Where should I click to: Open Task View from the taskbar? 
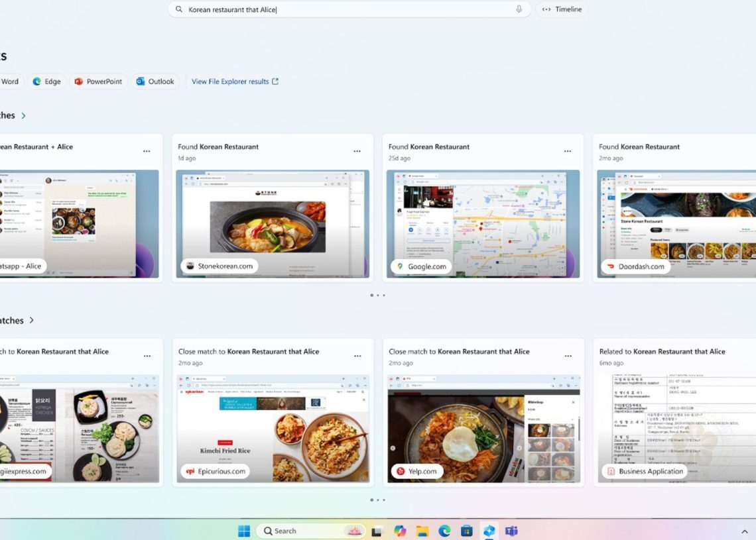[x=377, y=531]
